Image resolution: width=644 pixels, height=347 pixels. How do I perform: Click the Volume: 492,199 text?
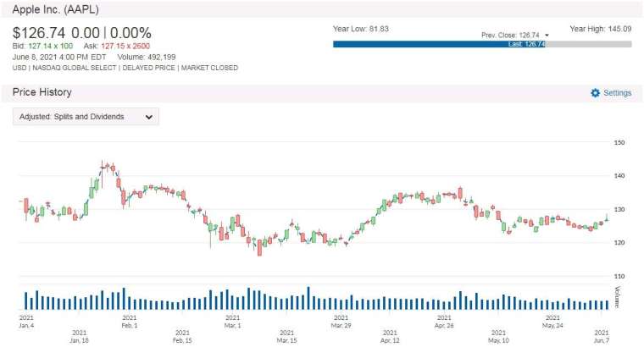coord(147,57)
